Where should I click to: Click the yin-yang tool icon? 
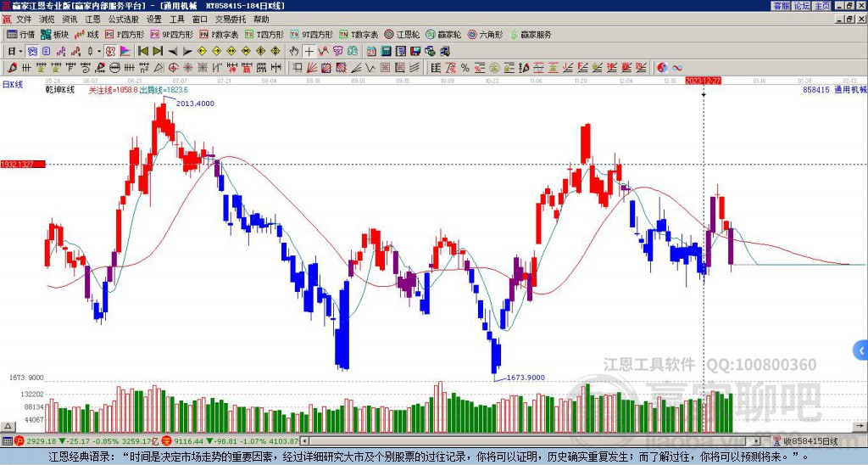point(663,68)
